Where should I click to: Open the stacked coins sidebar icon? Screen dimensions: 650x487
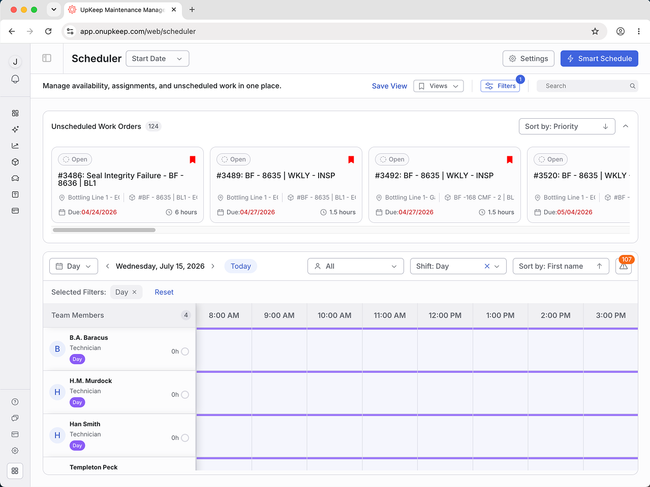[15, 418]
